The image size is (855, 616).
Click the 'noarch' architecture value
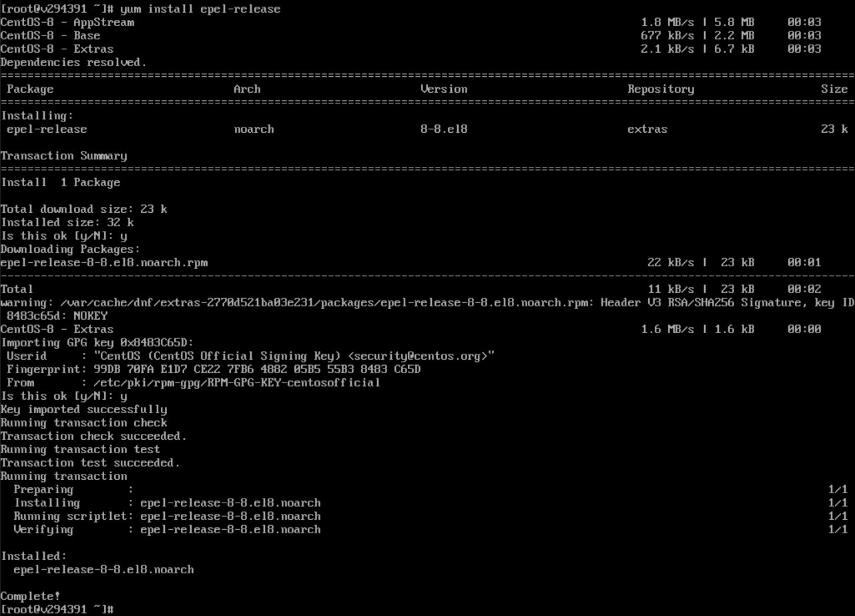pos(254,129)
